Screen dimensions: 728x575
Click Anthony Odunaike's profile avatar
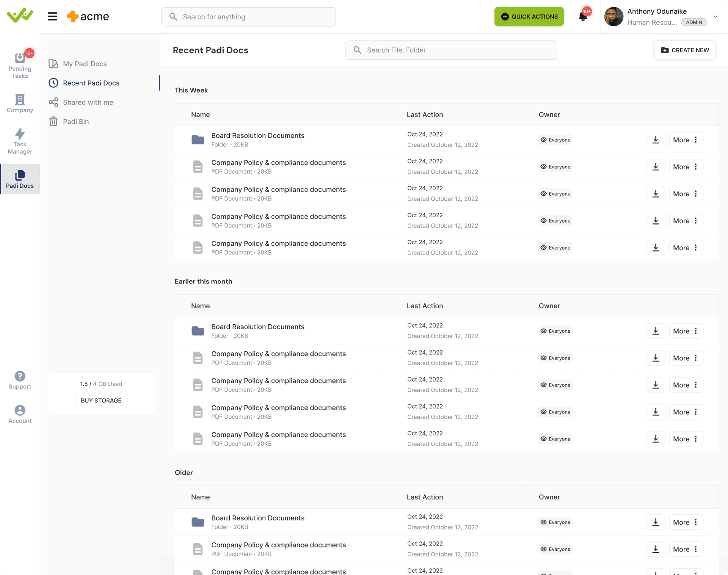[613, 17]
